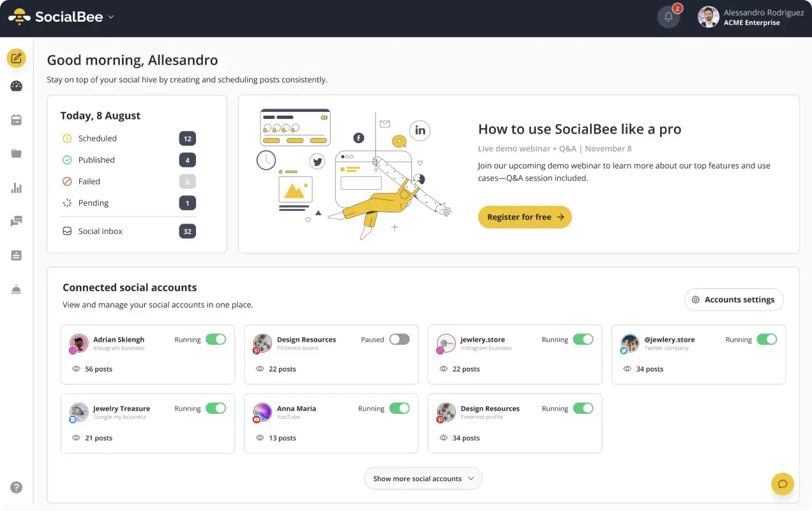
Task: Expand the Show more social accounts dropdown
Action: tap(423, 478)
